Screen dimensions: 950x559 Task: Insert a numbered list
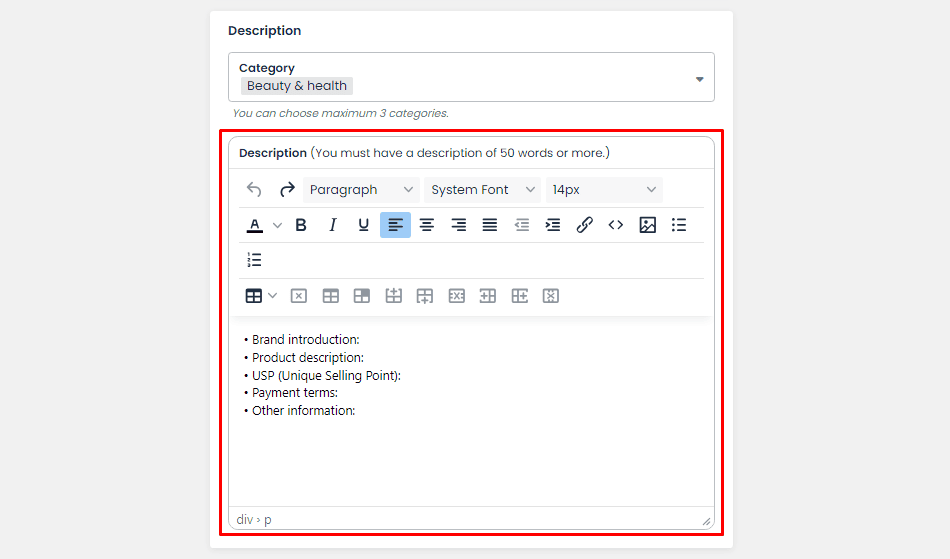pos(254,260)
